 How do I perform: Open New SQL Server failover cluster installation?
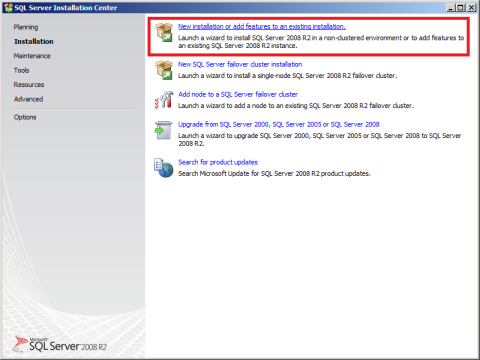pyautogui.click(x=240, y=64)
